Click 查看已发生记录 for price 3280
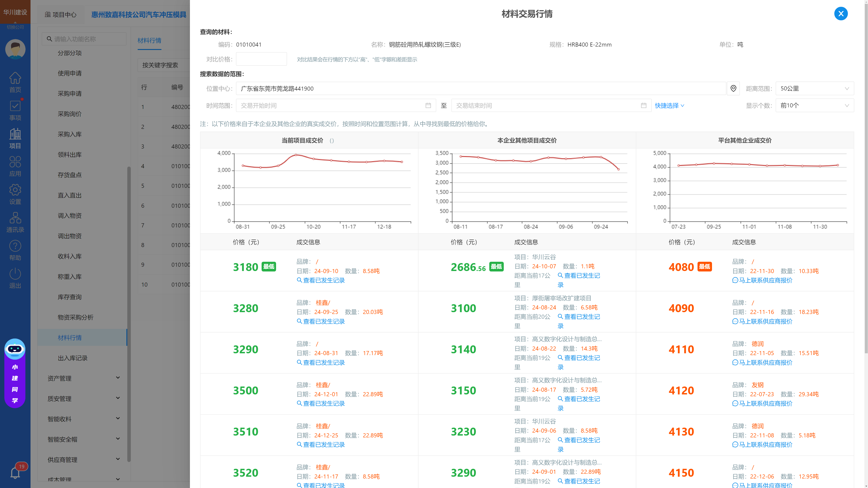The width and height of the screenshot is (868, 488). pyautogui.click(x=321, y=321)
